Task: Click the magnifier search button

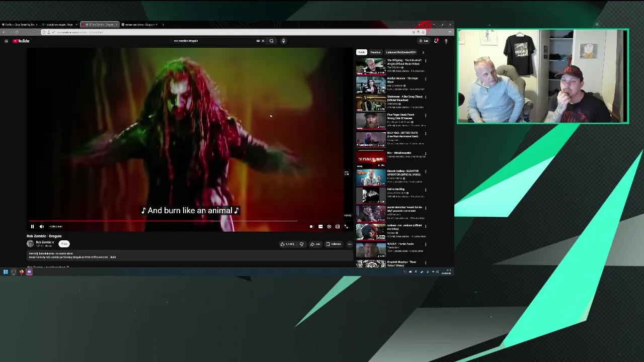Action: (x=272, y=41)
